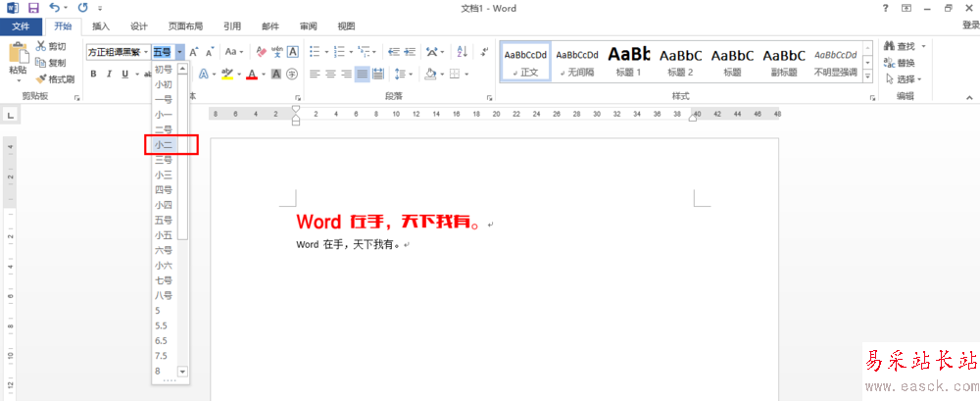Increase paragraph indent
Screen dimensions: 980x401
tap(410, 51)
